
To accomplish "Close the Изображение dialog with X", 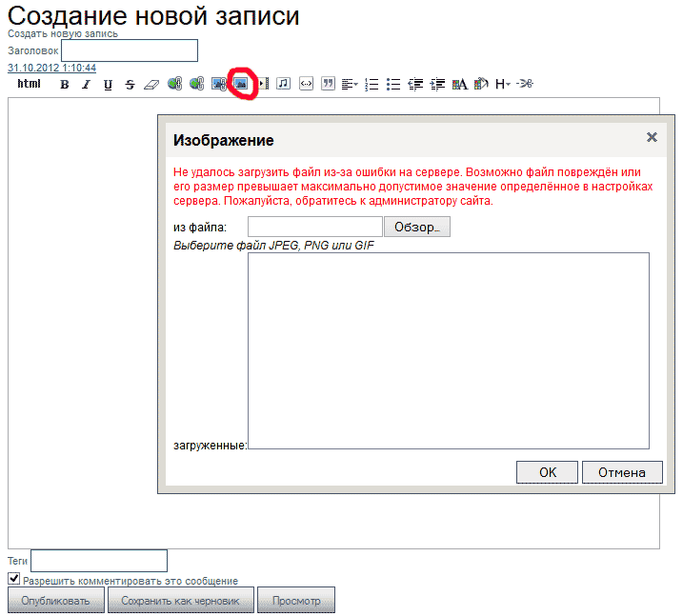I will click(652, 137).
